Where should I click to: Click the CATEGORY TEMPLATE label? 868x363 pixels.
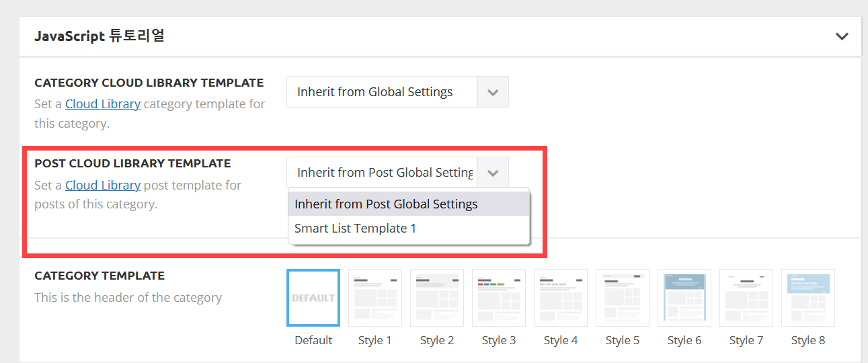point(100,276)
